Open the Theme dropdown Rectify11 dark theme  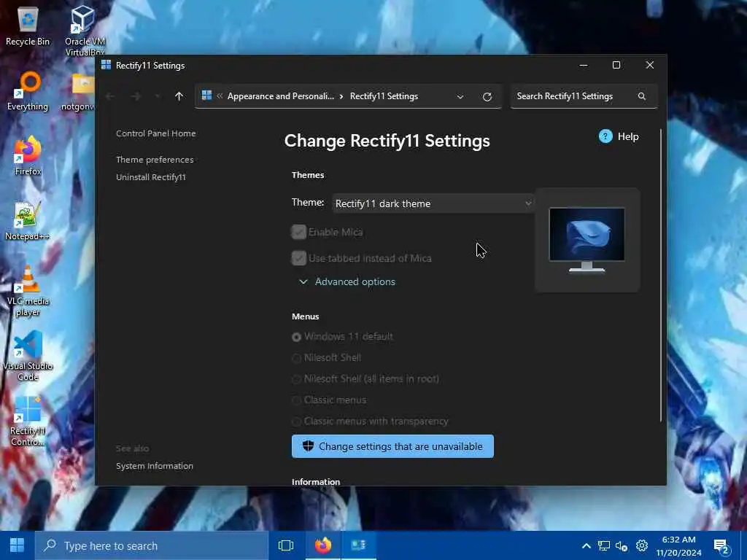(x=433, y=203)
